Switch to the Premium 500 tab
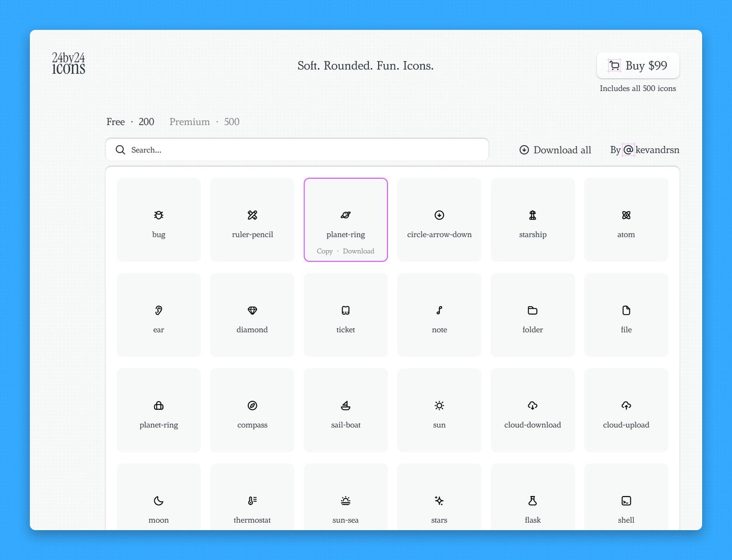This screenshot has width=732, height=560. click(x=204, y=122)
